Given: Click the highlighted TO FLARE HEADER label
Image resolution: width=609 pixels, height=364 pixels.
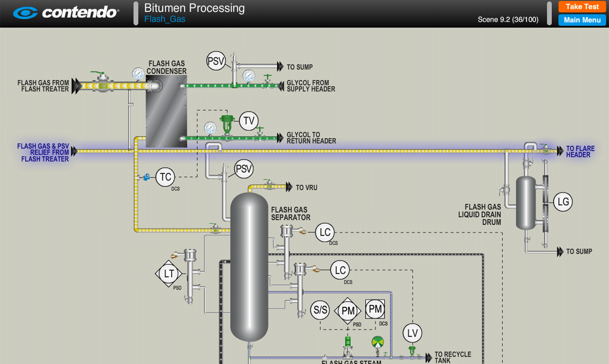Looking at the screenshot, I should pyautogui.click(x=580, y=152).
